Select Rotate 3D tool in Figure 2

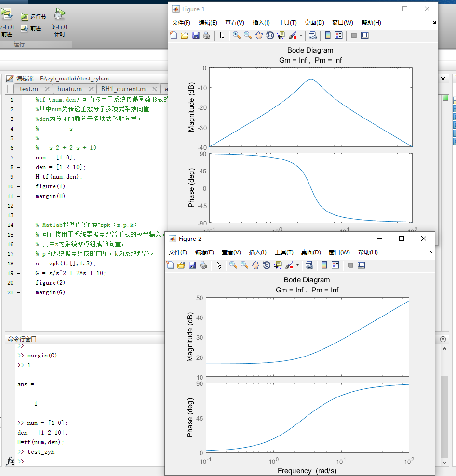tap(267, 265)
